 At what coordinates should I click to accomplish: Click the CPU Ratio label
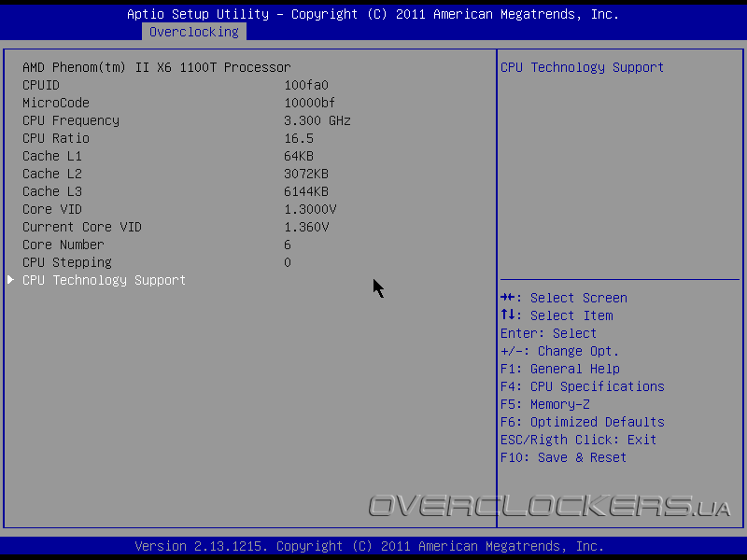56,138
